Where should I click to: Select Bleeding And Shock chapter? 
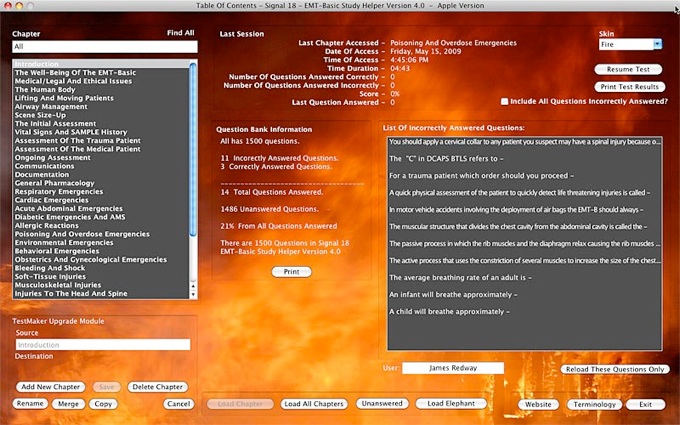coord(101,268)
